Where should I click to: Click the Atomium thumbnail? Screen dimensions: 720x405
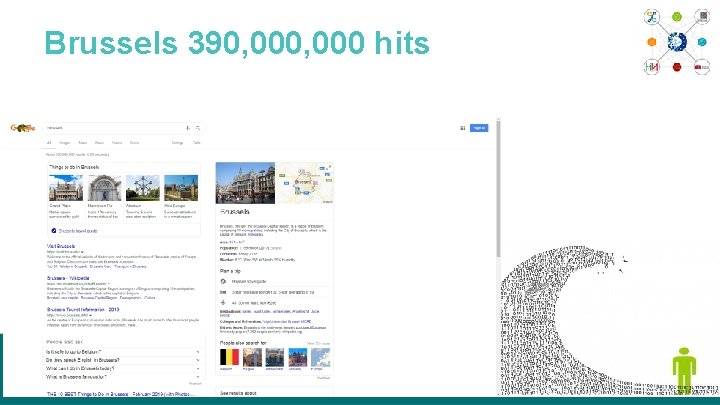143,188
